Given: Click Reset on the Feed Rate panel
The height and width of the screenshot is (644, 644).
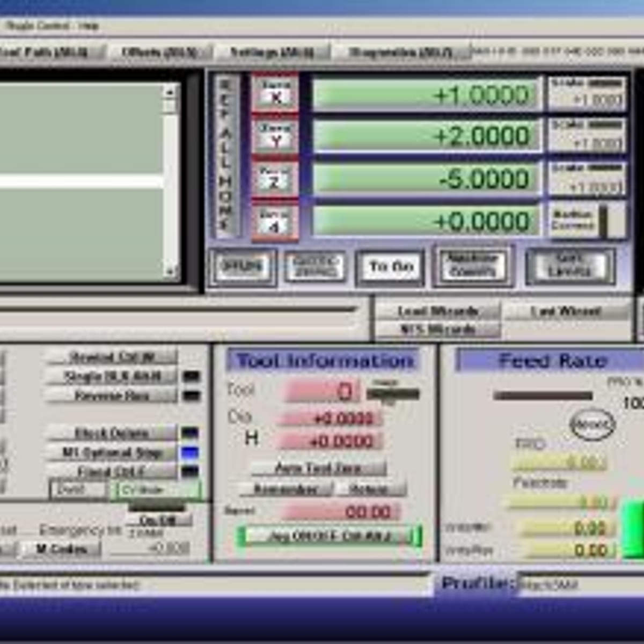Looking at the screenshot, I should tap(591, 425).
